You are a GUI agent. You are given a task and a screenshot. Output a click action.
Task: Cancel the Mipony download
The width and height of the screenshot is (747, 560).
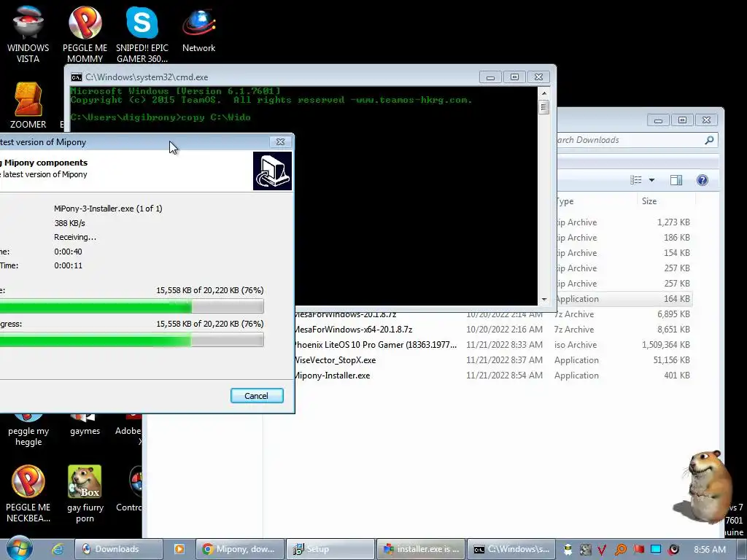click(257, 396)
